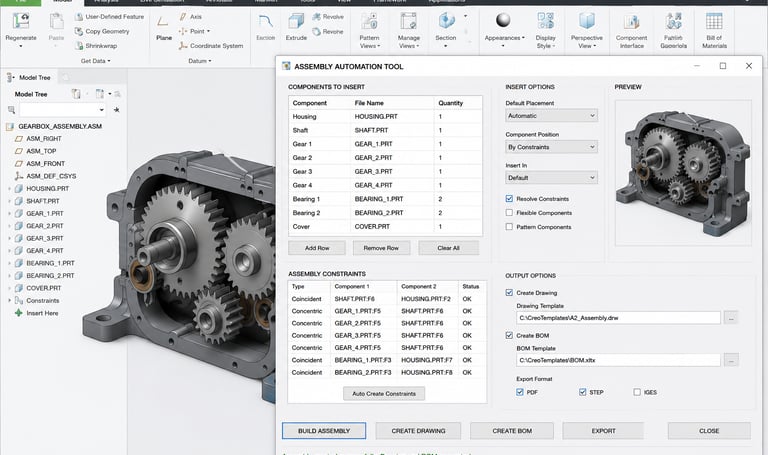The width and height of the screenshot is (768, 455).
Task: Enable Pattern Components checkbox
Action: (x=509, y=227)
